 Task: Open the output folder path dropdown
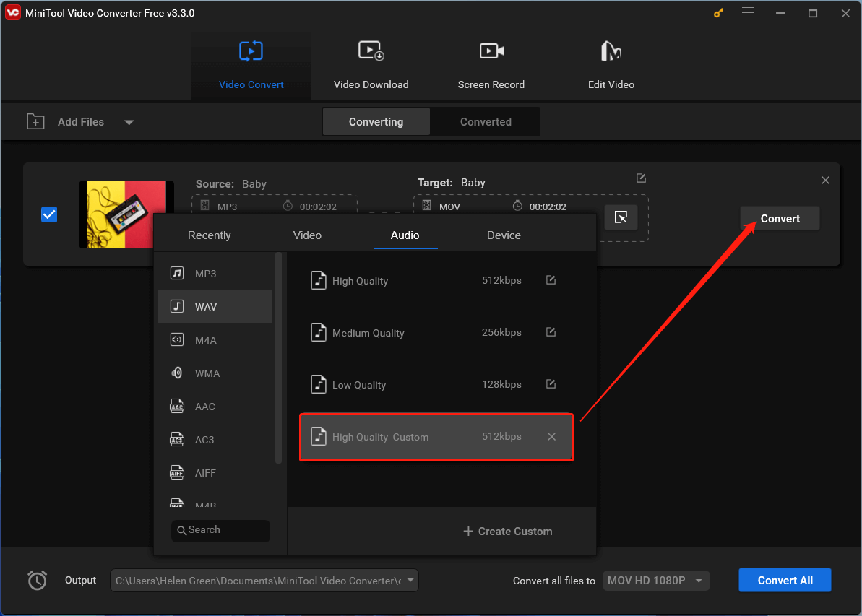click(410, 581)
